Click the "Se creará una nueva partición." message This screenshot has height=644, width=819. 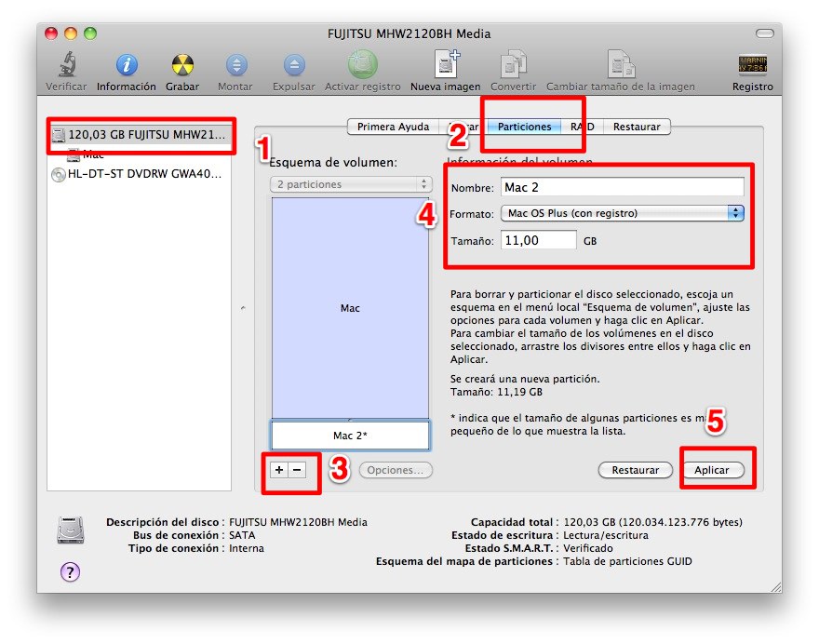pyautogui.click(x=525, y=379)
